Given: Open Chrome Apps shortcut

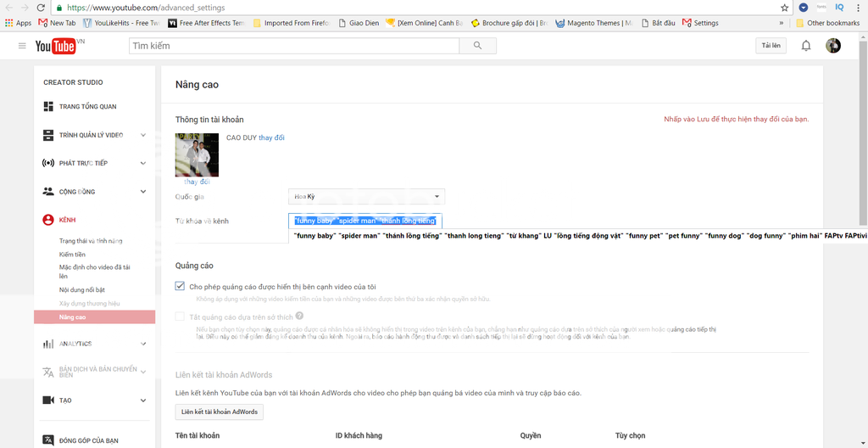Looking at the screenshot, I should 18,23.
